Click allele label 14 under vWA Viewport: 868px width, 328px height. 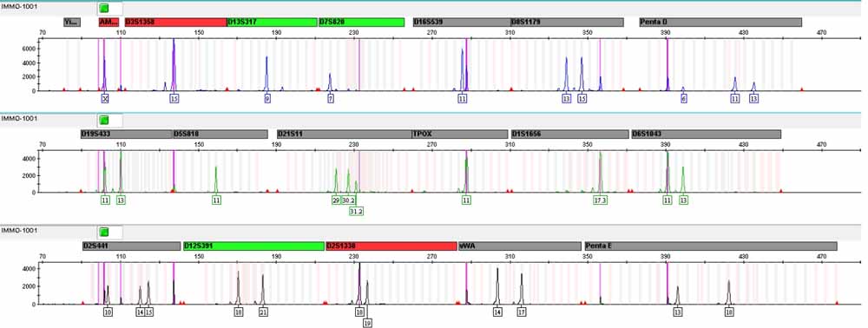(x=497, y=312)
